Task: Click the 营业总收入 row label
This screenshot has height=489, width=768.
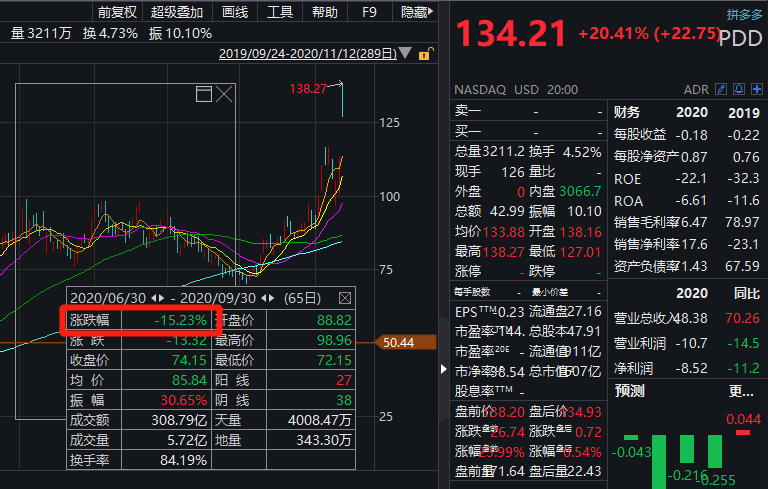Action: pyautogui.click(x=646, y=318)
